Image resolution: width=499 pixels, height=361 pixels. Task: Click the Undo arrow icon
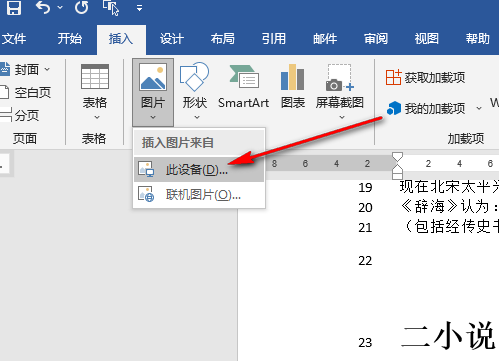(43, 7)
